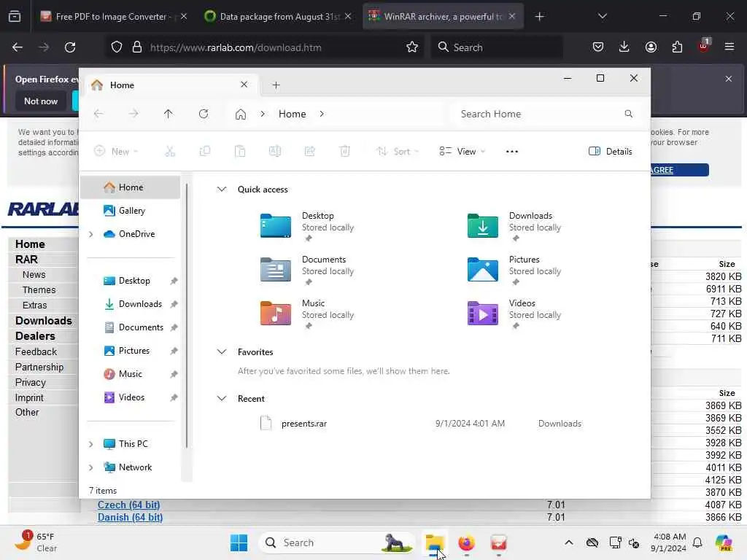This screenshot has width=747, height=560.
Task: Open the Danish (64 bit) download link
Action: tap(130, 517)
